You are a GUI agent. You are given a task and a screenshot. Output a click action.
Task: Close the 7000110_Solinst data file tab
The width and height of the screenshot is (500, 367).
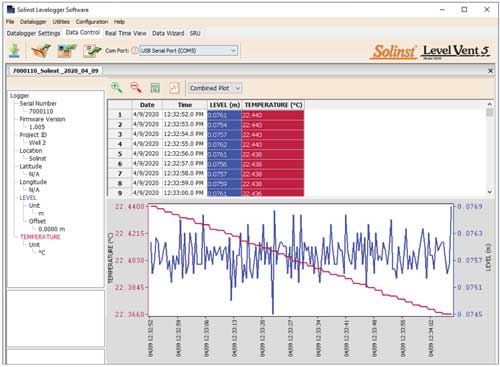[490, 71]
